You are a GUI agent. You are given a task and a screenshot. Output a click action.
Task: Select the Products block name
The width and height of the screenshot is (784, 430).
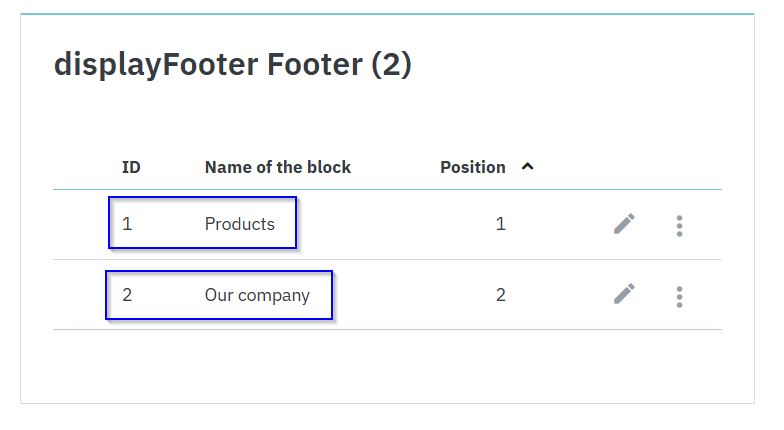(x=240, y=224)
